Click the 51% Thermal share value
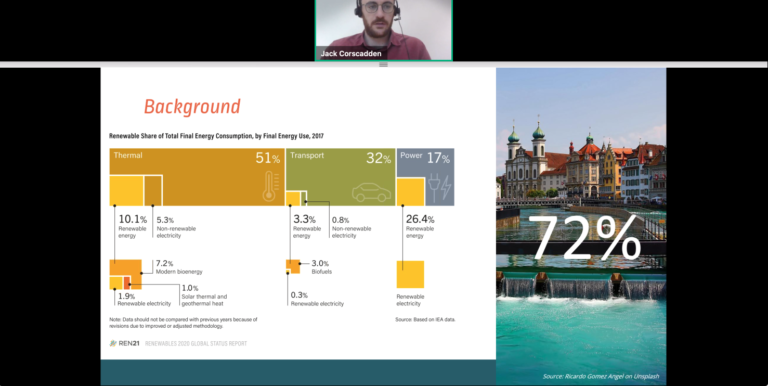 (x=267, y=158)
